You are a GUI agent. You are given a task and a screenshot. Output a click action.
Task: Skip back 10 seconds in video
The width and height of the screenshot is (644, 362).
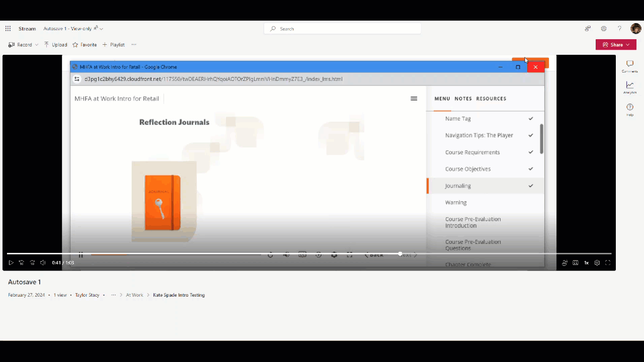[x=22, y=262]
